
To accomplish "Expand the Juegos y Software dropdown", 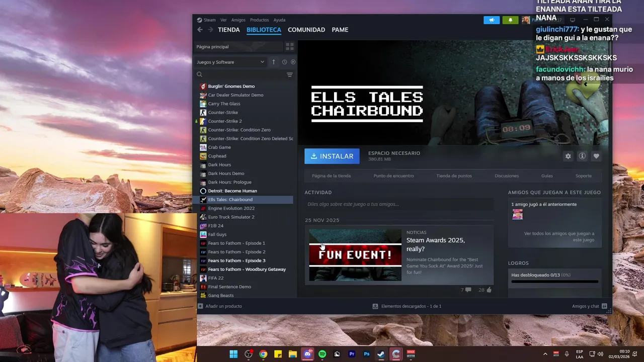I will click(x=230, y=62).
